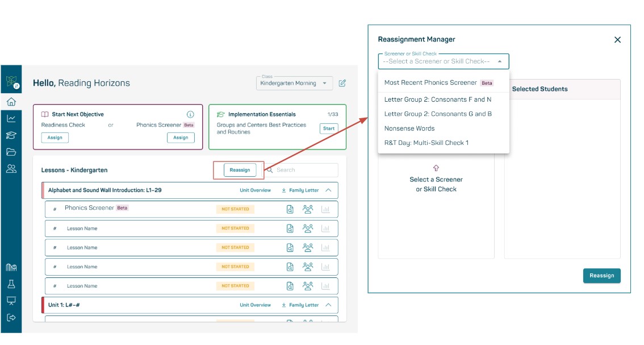Image resolution: width=644 pixels, height=345 pixels.
Task: Download Family Letter for Alphabet and Sound Wall
Action: pos(300,190)
